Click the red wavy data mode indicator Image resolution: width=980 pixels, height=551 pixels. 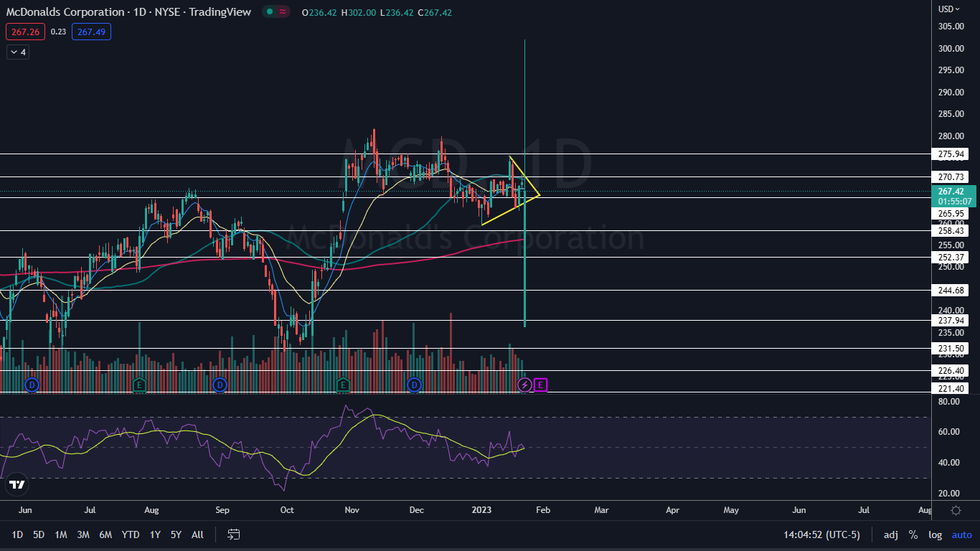(283, 12)
